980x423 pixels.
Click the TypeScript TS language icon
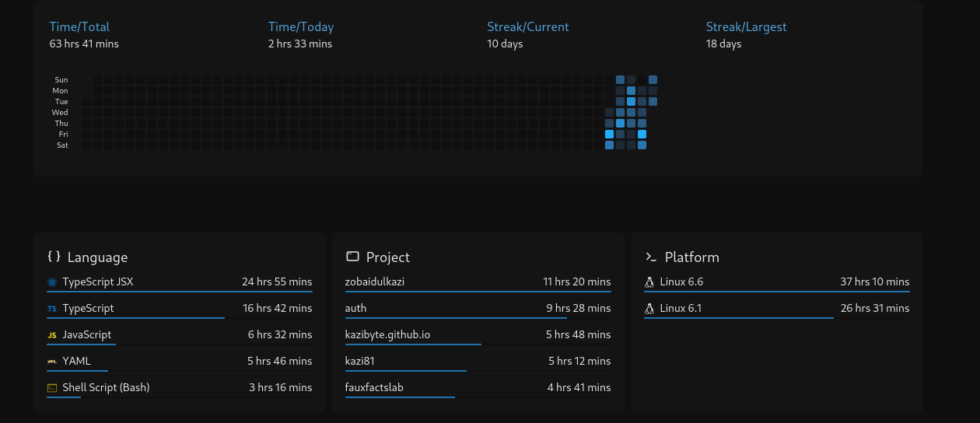tap(52, 309)
